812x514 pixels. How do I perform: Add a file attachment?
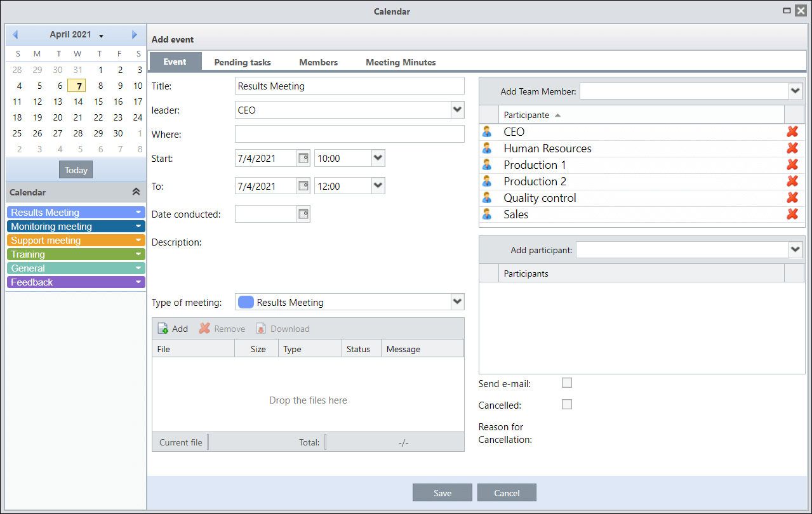[173, 329]
